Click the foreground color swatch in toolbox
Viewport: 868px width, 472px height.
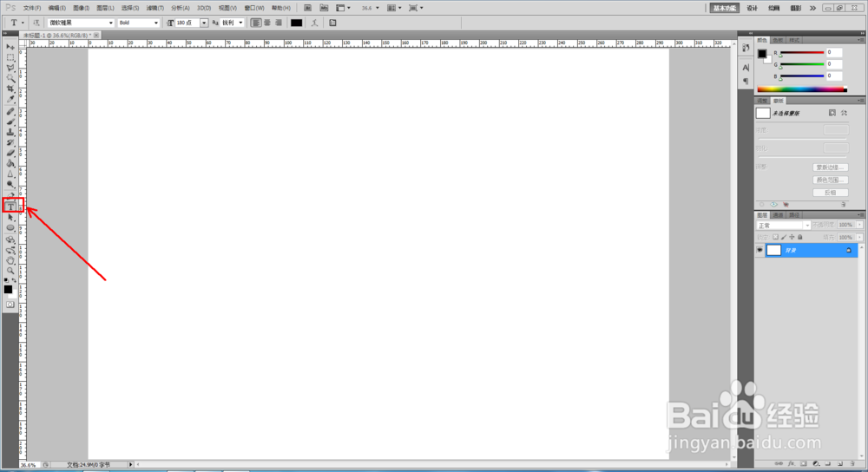tap(8, 290)
